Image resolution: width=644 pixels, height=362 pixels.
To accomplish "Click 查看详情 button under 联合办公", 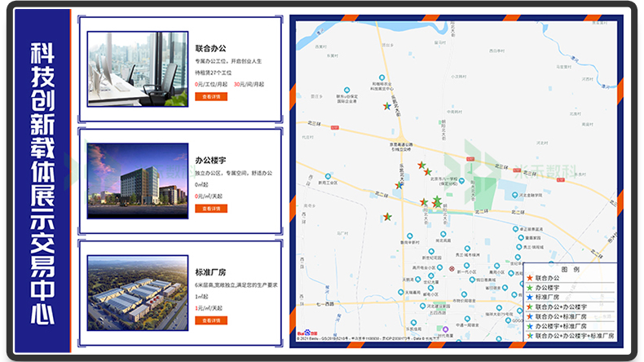I will coord(210,96).
